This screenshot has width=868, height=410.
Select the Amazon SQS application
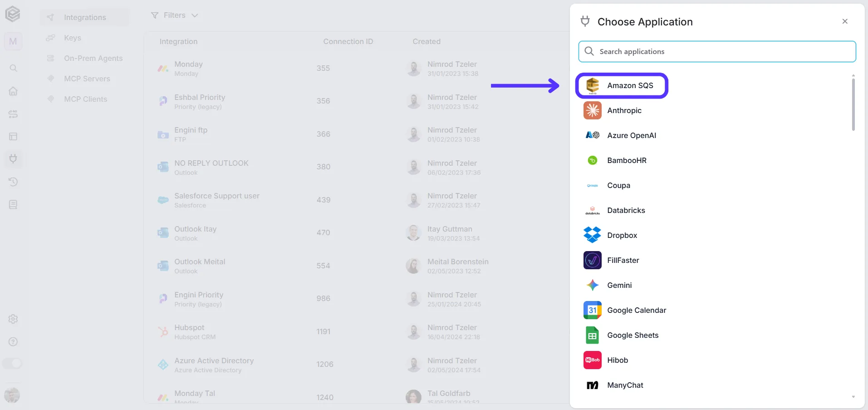[621, 85]
